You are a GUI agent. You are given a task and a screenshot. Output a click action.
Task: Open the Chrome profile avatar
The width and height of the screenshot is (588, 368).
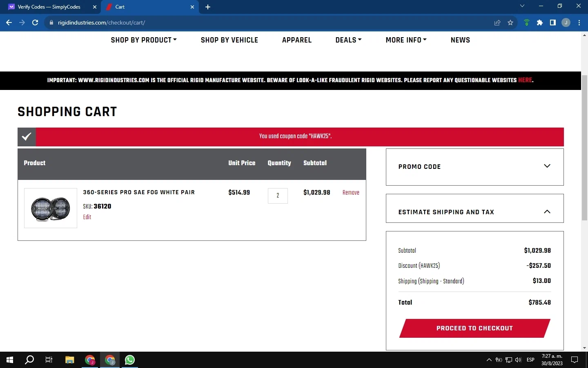pos(566,22)
